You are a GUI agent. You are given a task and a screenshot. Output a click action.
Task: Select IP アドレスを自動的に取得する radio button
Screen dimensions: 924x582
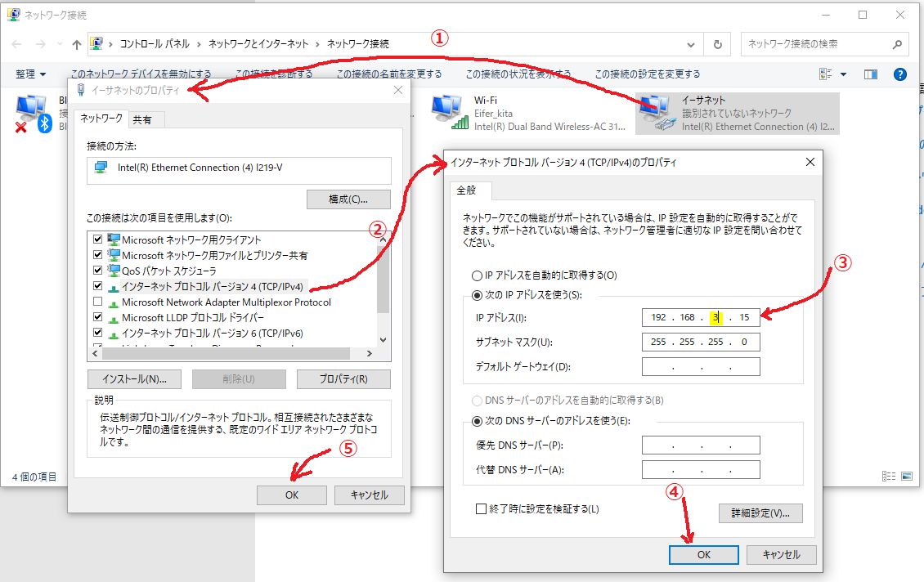477,275
